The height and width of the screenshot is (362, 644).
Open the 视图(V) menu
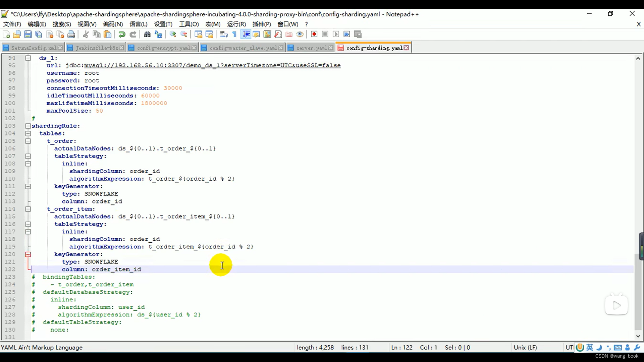point(87,24)
